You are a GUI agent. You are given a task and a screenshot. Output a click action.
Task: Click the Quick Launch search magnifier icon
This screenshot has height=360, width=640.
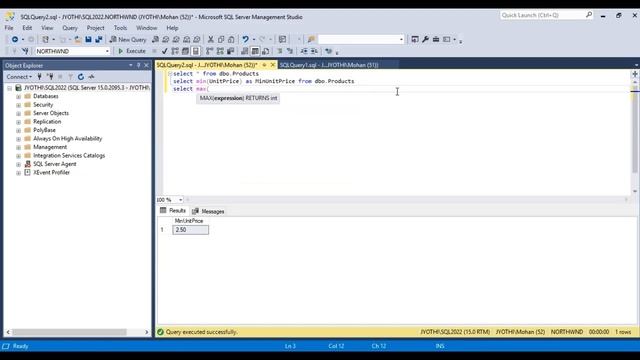click(589, 15)
